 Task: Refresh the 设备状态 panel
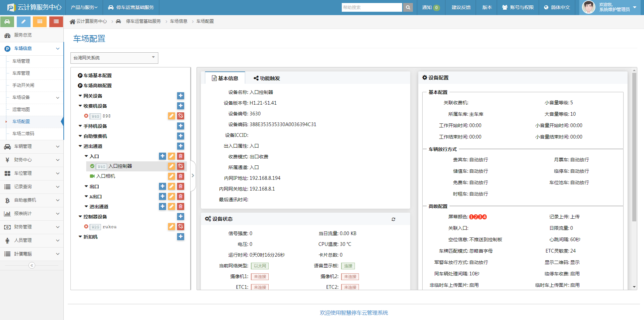(x=393, y=219)
